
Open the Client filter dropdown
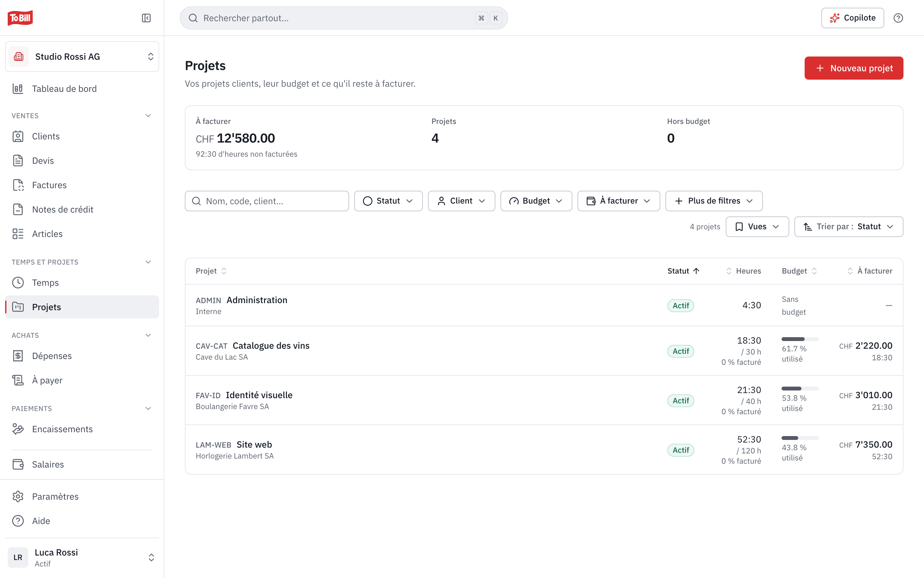pos(461,201)
